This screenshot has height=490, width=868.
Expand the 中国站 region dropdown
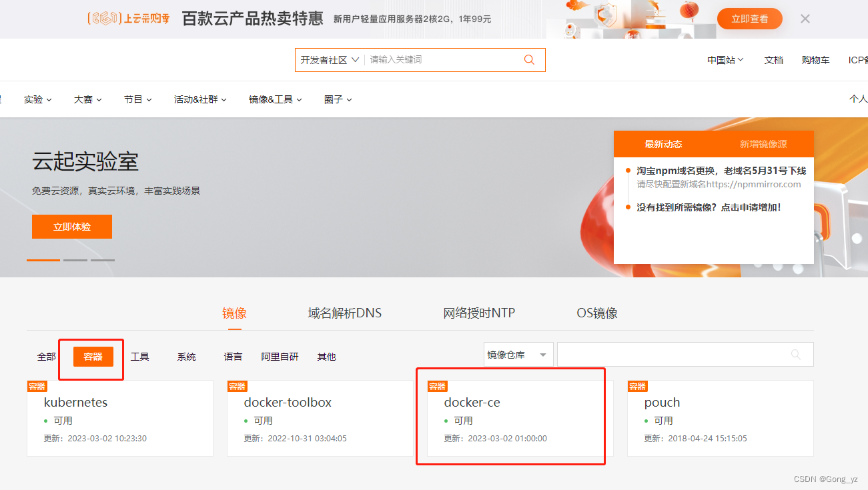pos(726,60)
